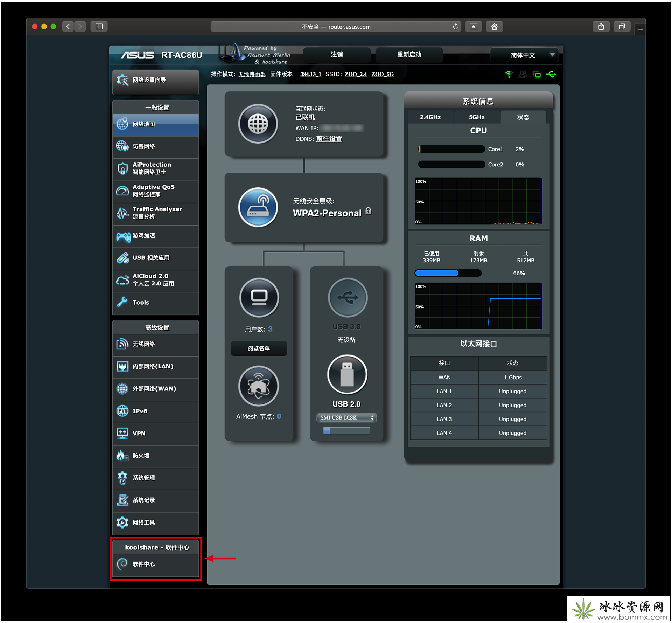The height and width of the screenshot is (623, 672).
Task: Click SSID link ZOO_5G
Action: [x=383, y=74]
